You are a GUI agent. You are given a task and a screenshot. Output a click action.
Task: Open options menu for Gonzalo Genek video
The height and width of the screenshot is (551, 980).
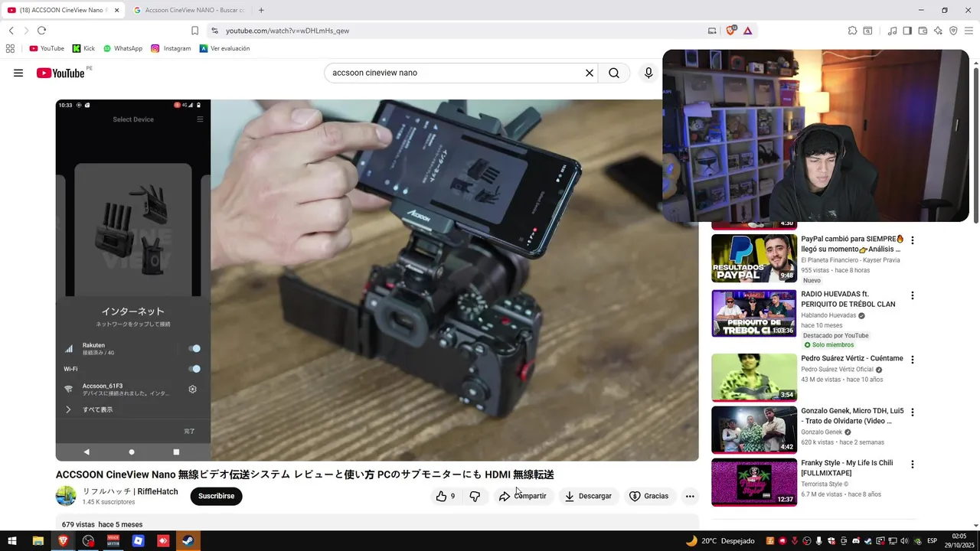pos(912,412)
